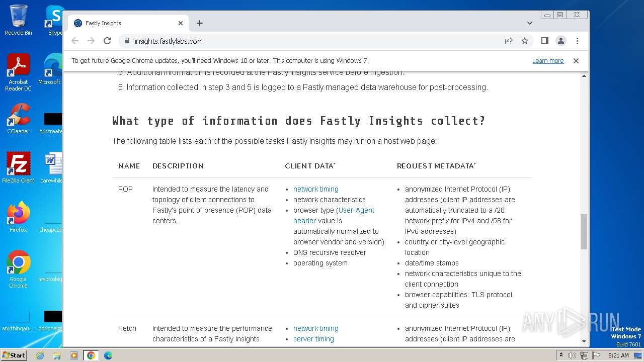Open a new tab with plus button
644x362 pixels.
tap(200, 23)
